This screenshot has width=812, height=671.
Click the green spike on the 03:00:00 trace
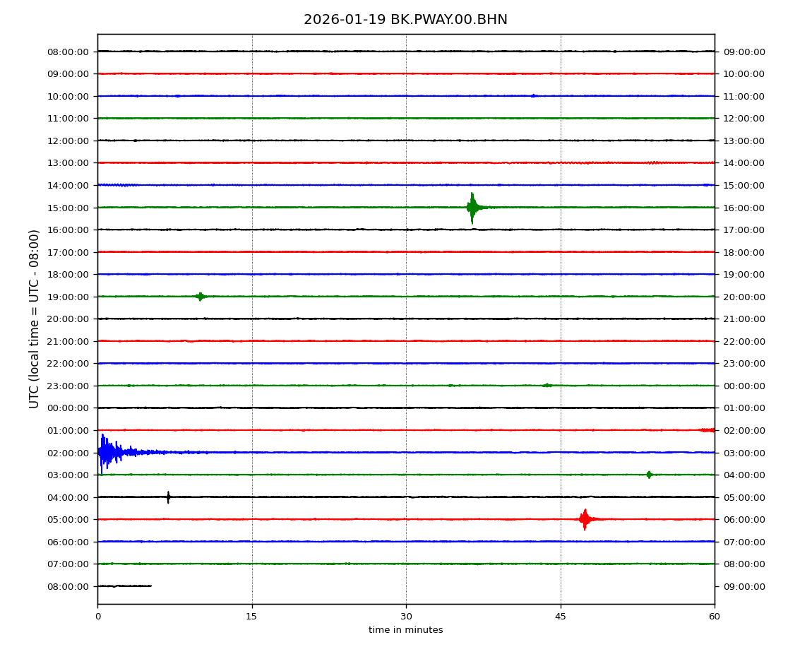tap(649, 475)
